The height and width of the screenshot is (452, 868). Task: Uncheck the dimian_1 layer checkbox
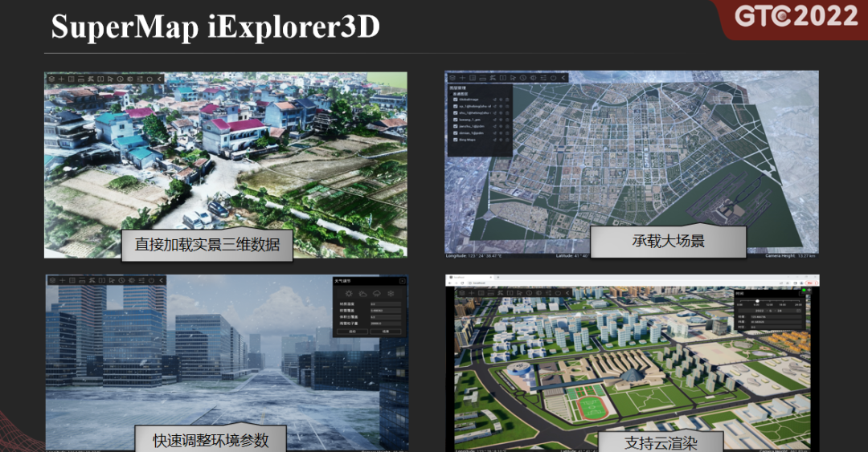tap(456, 133)
